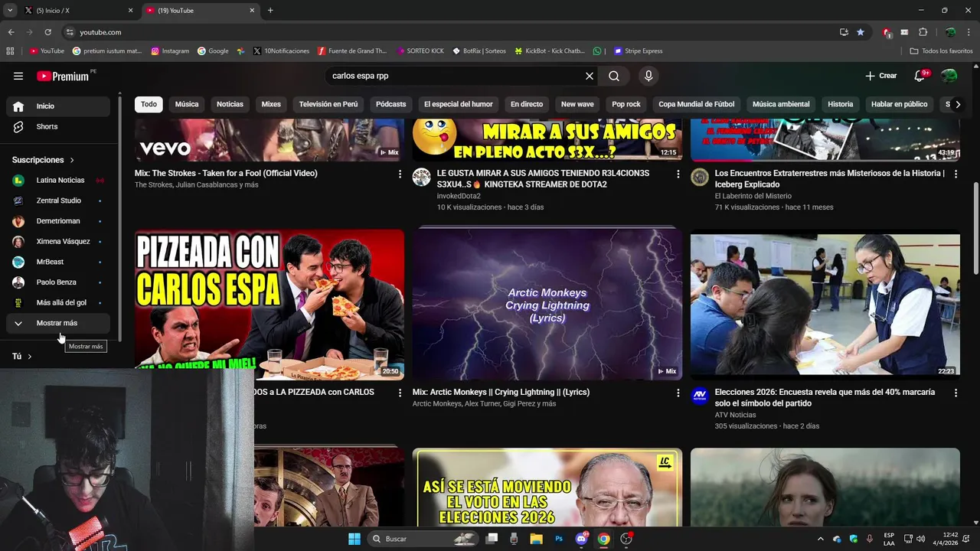Select the Música filter chip
This screenshot has width=980, height=551.
click(187, 104)
